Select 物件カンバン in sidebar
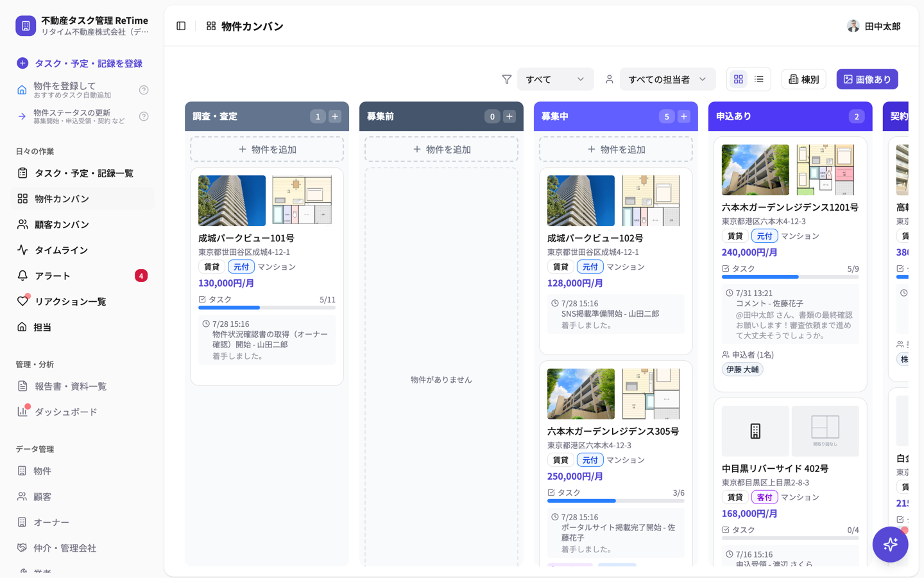 pyautogui.click(x=82, y=198)
